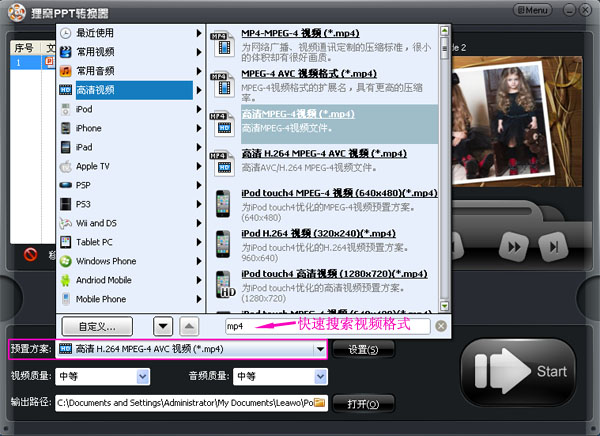Expand the Apple TV submenu arrow
This screenshot has height=436, width=600.
pyautogui.click(x=199, y=166)
